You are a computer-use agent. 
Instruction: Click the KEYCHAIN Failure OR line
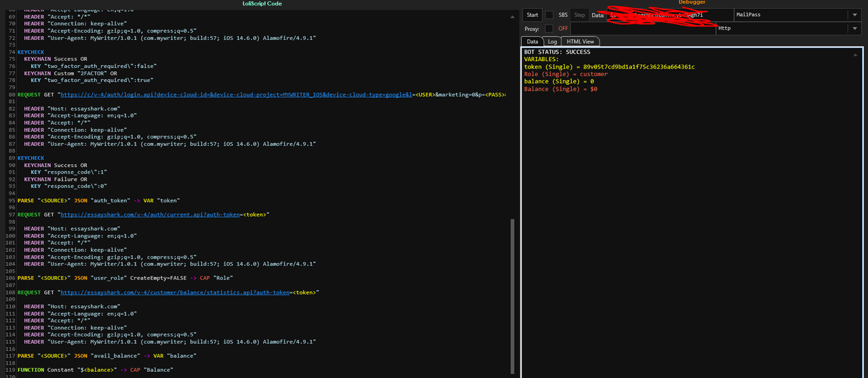click(56, 179)
